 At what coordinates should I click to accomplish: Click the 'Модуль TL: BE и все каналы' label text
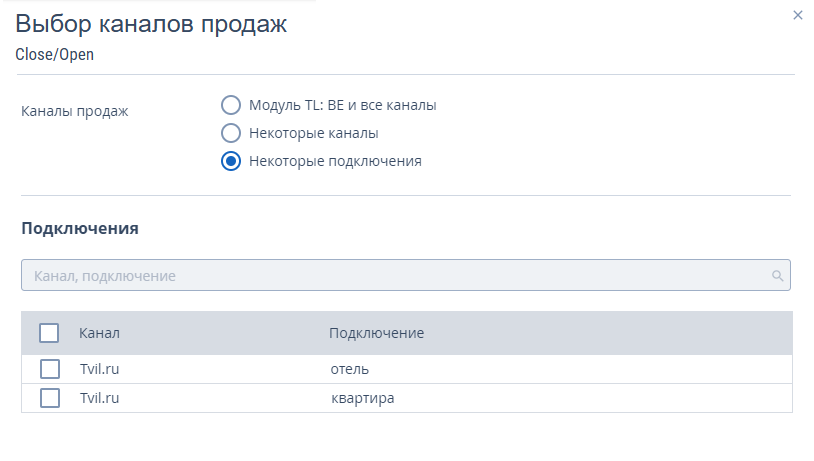(x=342, y=105)
